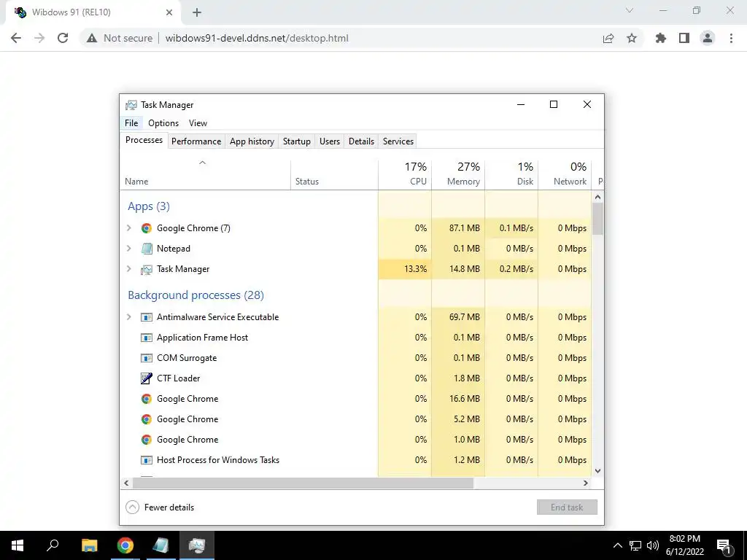
Task: Open the network tray icon
Action: click(635, 545)
